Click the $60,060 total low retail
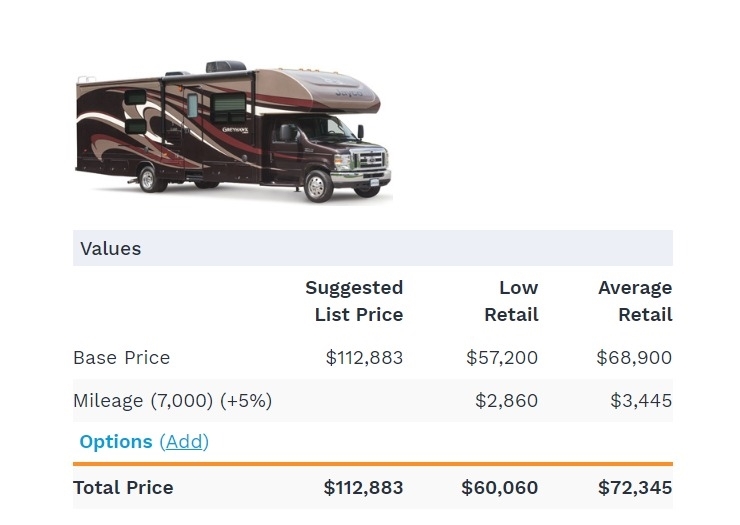The image size is (740, 525). [x=499, y=488]
